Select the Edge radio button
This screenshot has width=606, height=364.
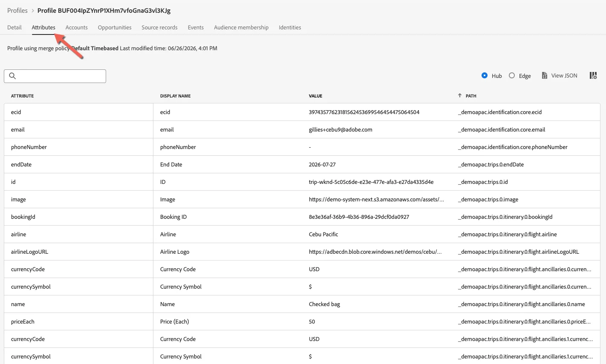512,75
